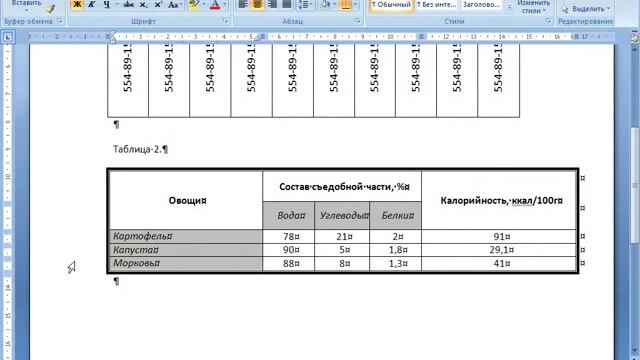Apply strikethrough (abc) formatting
The height and width of the screenshot is (360, 640).
[x=129, y=4]
